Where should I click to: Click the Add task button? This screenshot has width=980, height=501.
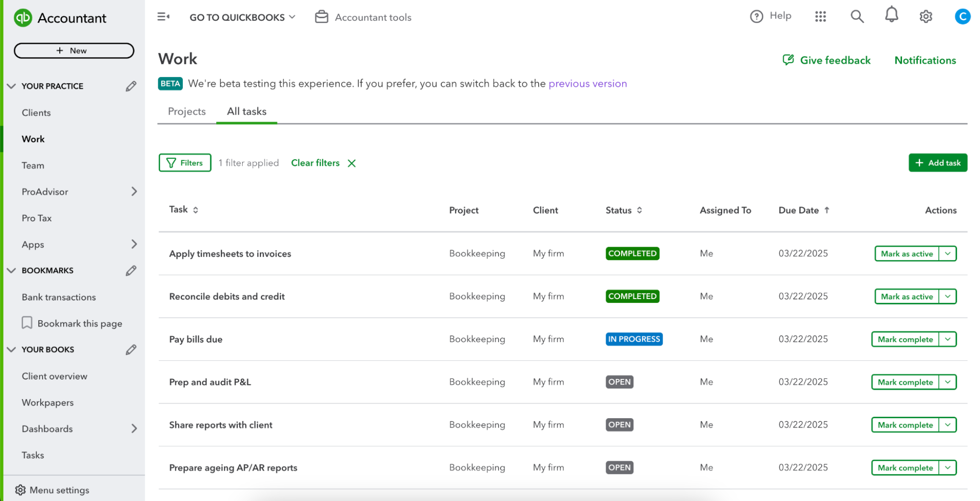pos(937,163)
